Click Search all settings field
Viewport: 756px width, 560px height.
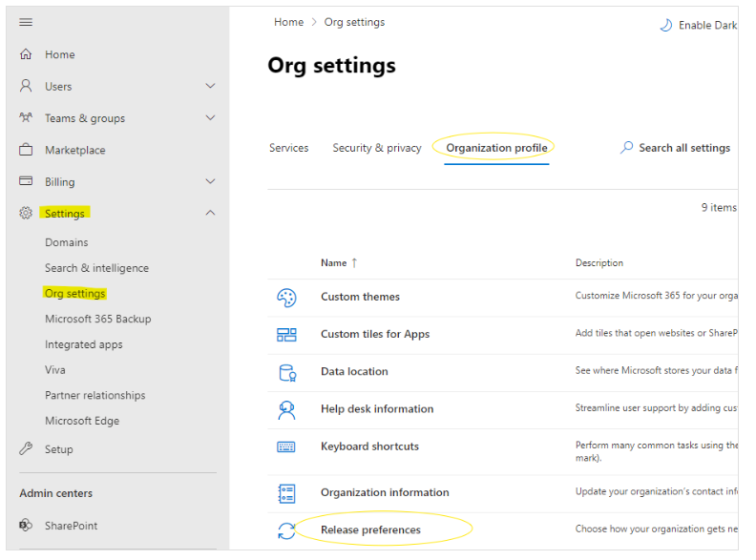676,148
